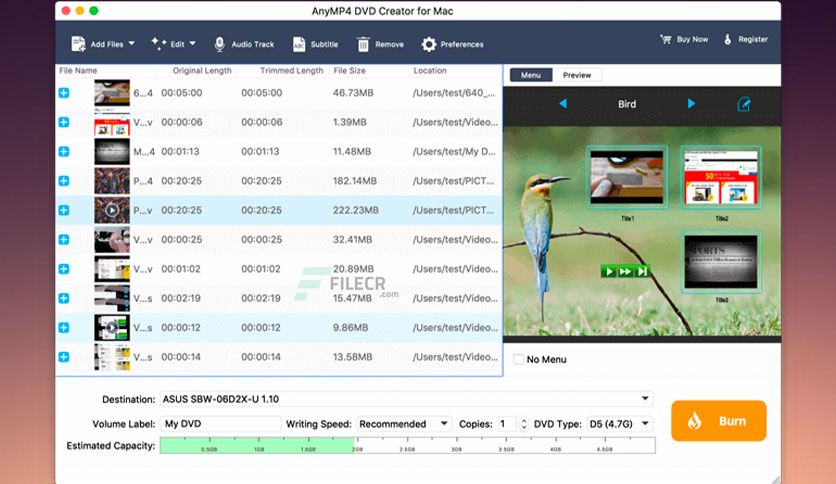Expand the Add Files dropdown arrow
Viewport: 836px width, 484px height.
(131, 44)
